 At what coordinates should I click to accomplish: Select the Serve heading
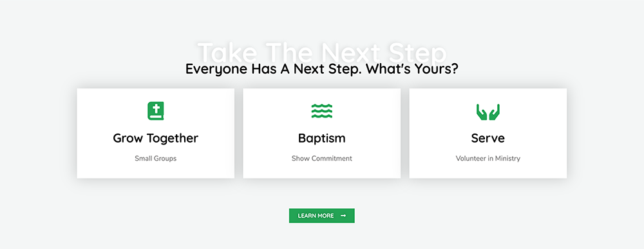488,138
